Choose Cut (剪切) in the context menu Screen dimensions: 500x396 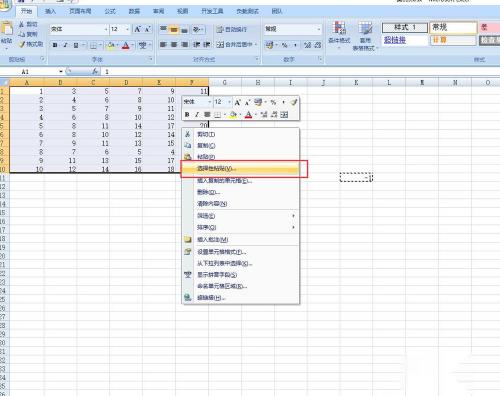[240, 134]
